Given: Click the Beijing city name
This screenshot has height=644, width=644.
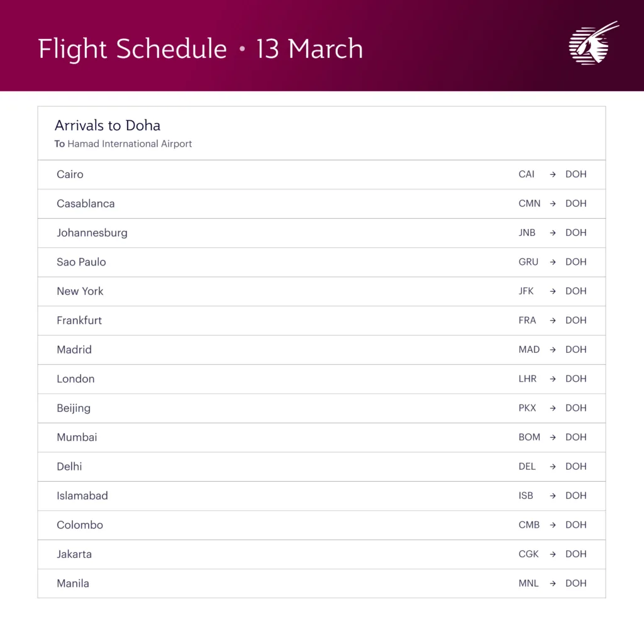Looking at the screenshot, I should [74, 408].
